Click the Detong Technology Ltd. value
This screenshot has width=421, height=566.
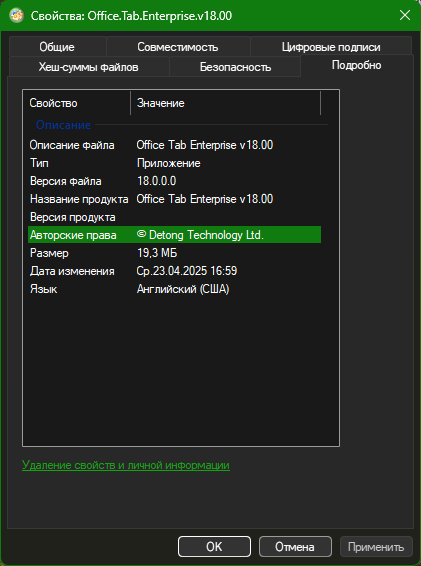200,235
